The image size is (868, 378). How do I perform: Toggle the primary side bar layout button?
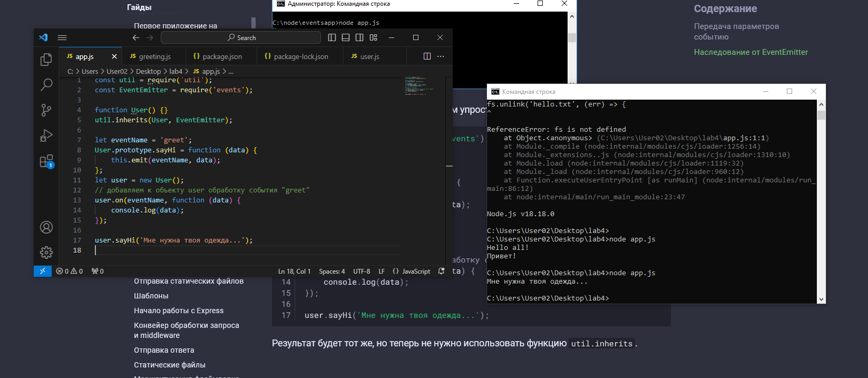tap(332, 37)
